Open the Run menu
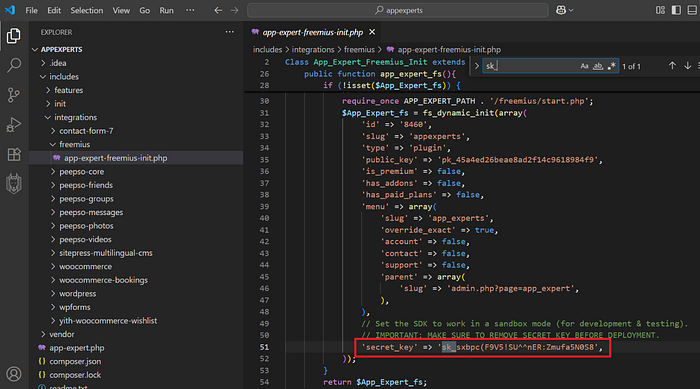 [x=166, y=10]
